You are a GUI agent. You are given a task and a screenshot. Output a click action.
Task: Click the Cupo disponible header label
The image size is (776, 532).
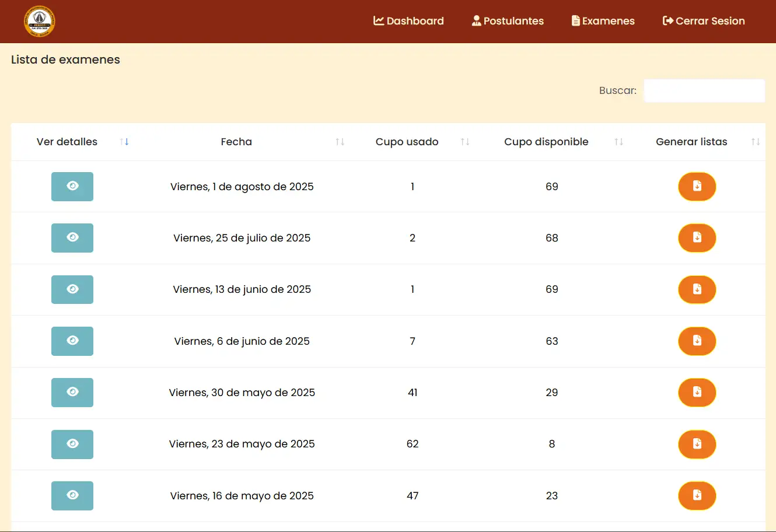coord(546,142)
